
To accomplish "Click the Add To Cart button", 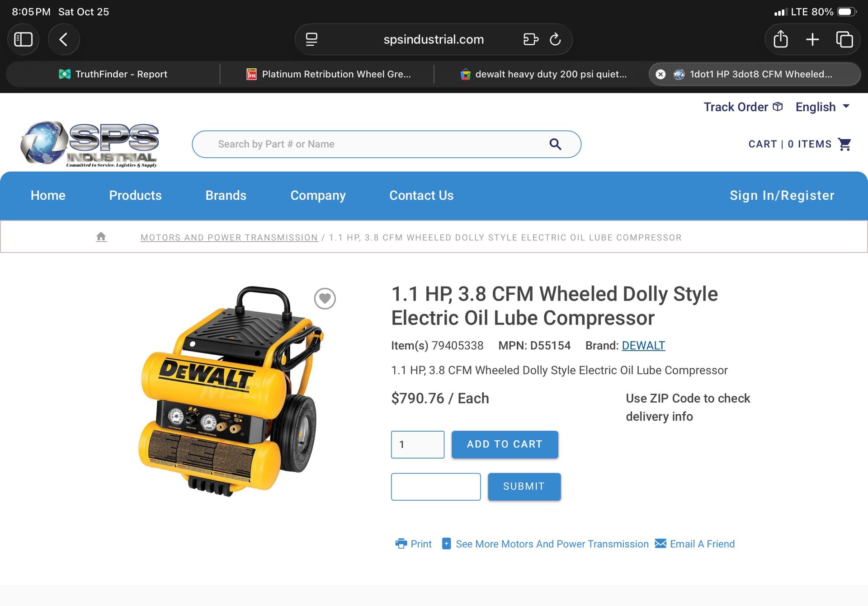I will 505,444.
